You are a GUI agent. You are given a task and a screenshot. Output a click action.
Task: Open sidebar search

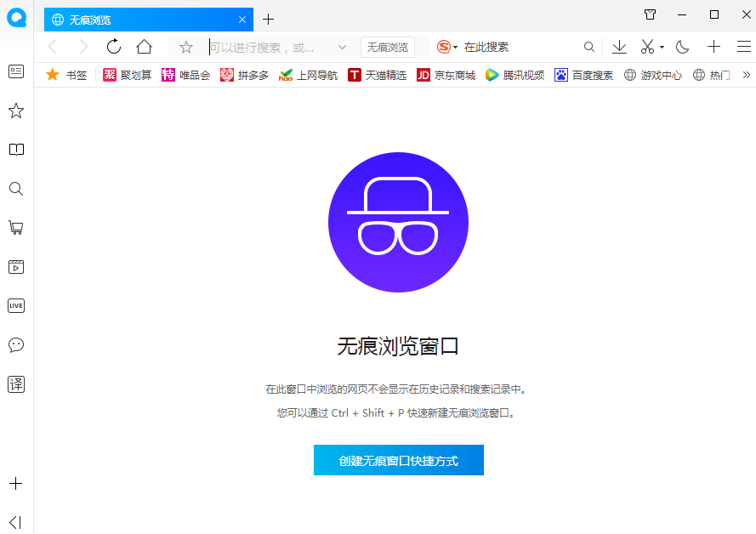click(15, 189)
